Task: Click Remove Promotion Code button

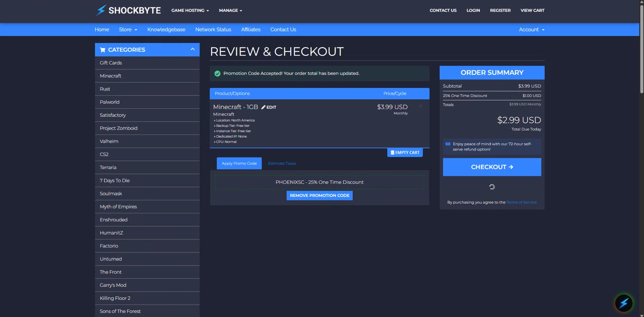Action: [319, 195]
